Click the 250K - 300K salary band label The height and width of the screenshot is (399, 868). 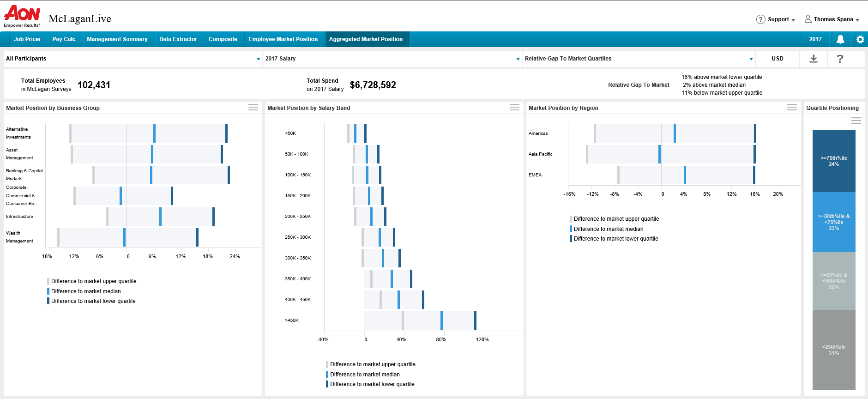298,237
